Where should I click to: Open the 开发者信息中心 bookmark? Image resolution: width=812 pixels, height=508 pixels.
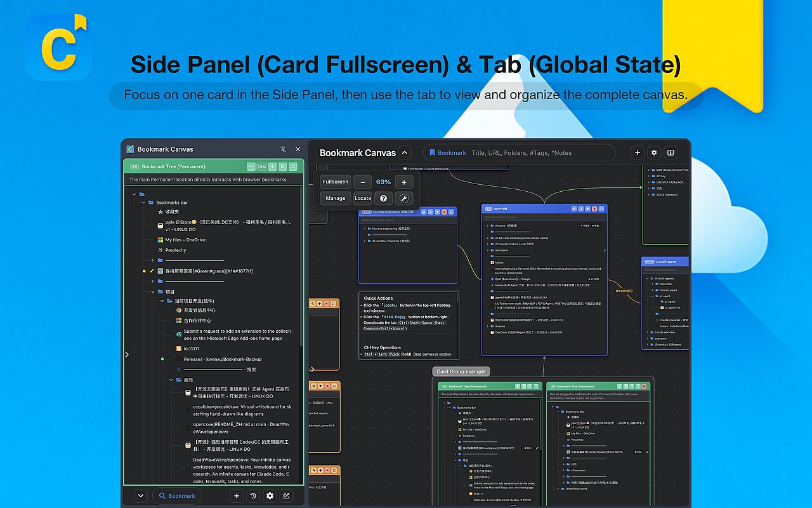tap(195, 311)
